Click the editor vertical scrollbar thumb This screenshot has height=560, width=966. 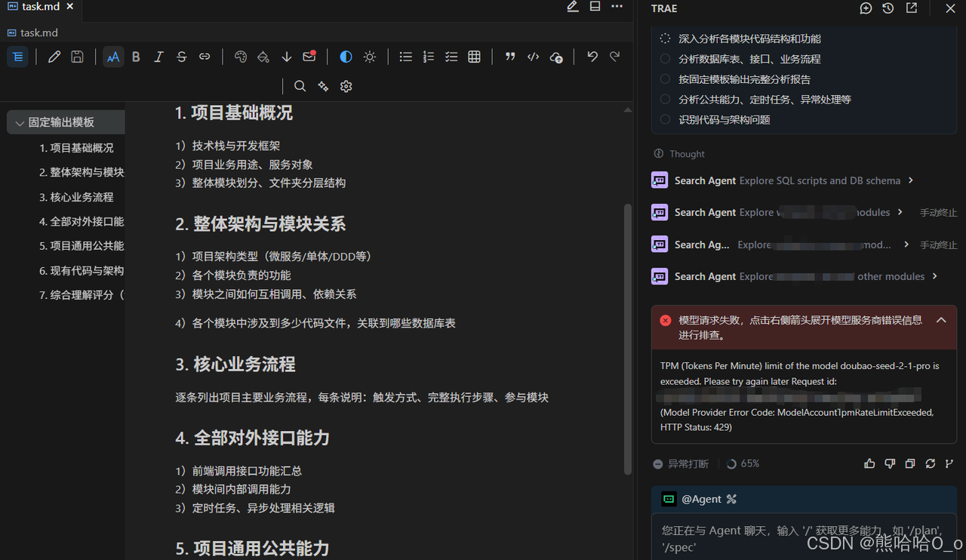(627, 338)
